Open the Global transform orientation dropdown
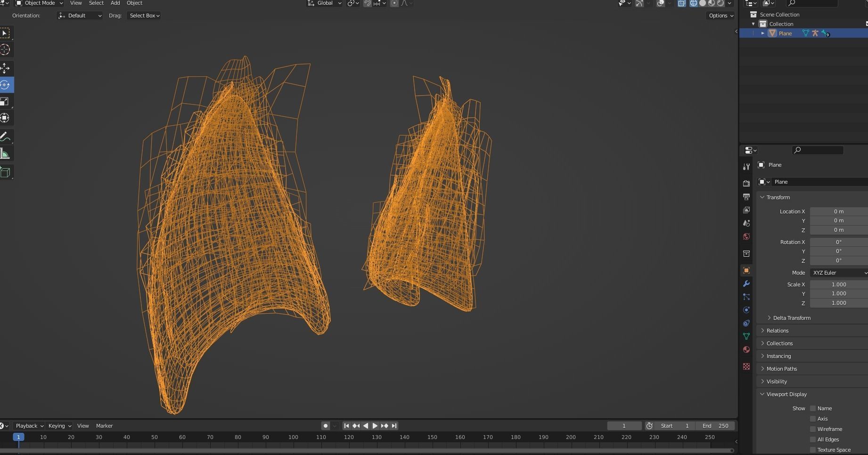 click(x=324, y=3)
